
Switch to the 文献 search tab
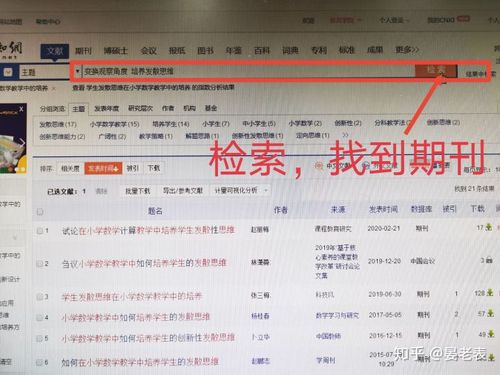pyautogui.click(x=55, y=51)
